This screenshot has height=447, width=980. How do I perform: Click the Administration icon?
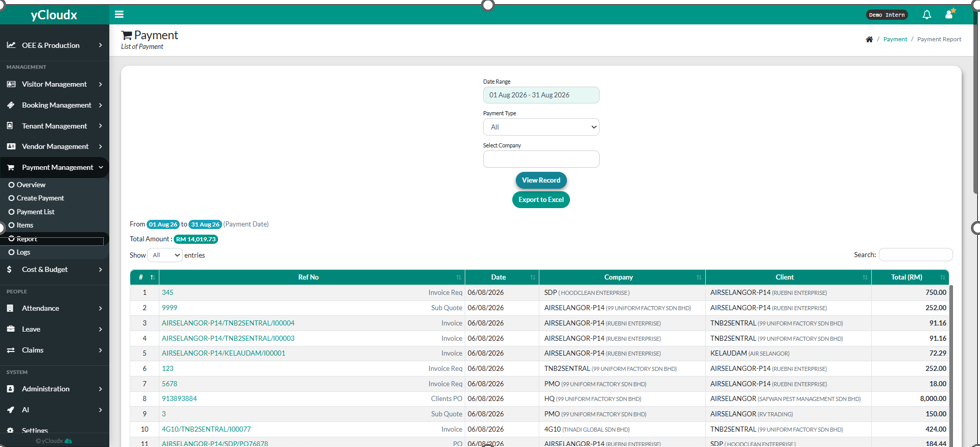(10, 389)
